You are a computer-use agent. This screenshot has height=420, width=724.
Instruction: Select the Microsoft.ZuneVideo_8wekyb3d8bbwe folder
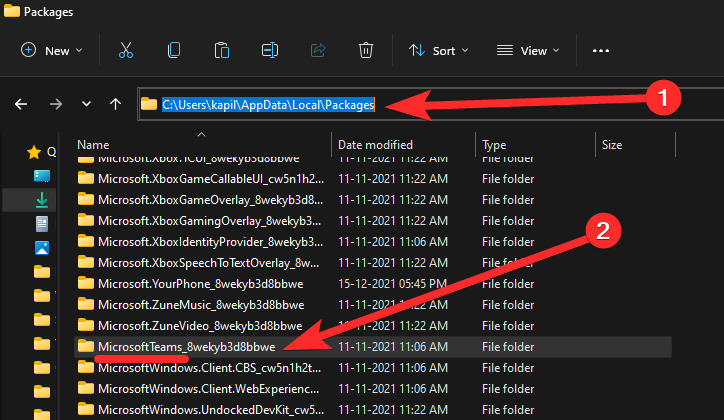200,325
